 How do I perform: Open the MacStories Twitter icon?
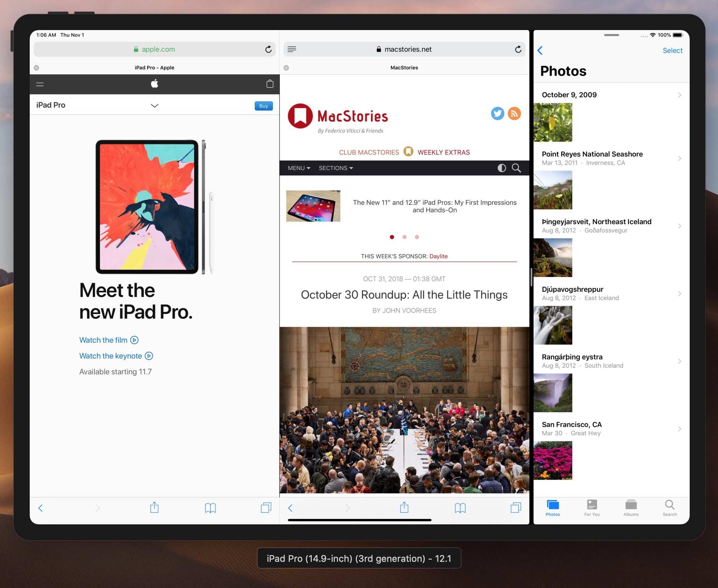[498, 113]
